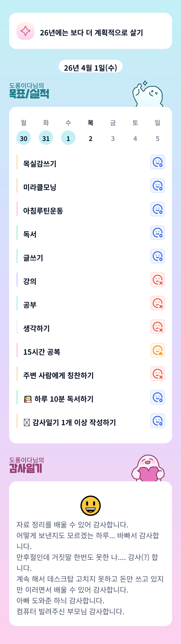Open the 감사일기 1개 이상 작성하기 goal

pos(74,422)
